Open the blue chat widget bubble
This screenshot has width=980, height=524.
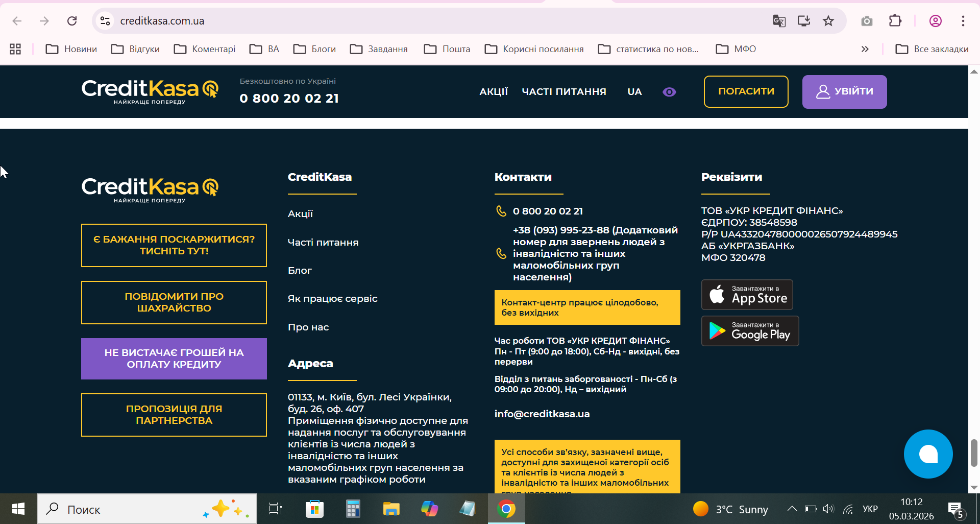click(928, 454)
